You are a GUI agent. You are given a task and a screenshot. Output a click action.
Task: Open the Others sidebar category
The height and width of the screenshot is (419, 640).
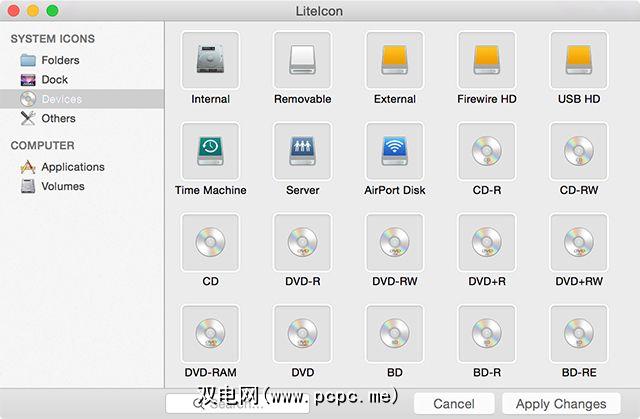(58, 118)
